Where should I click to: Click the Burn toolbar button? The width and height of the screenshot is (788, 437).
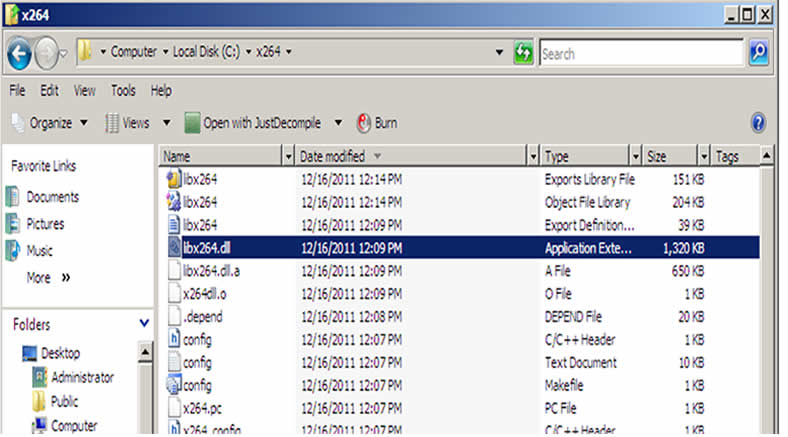(x=377, y=123)
